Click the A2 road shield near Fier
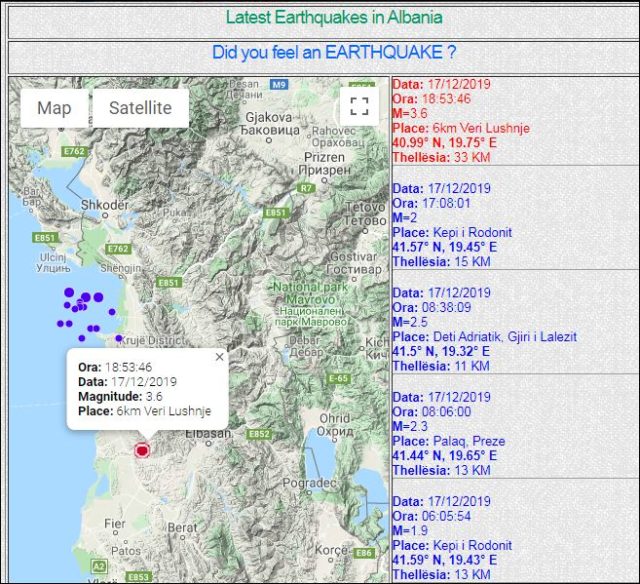The height and width of the screenshot is (584, 640). point(98,565)
